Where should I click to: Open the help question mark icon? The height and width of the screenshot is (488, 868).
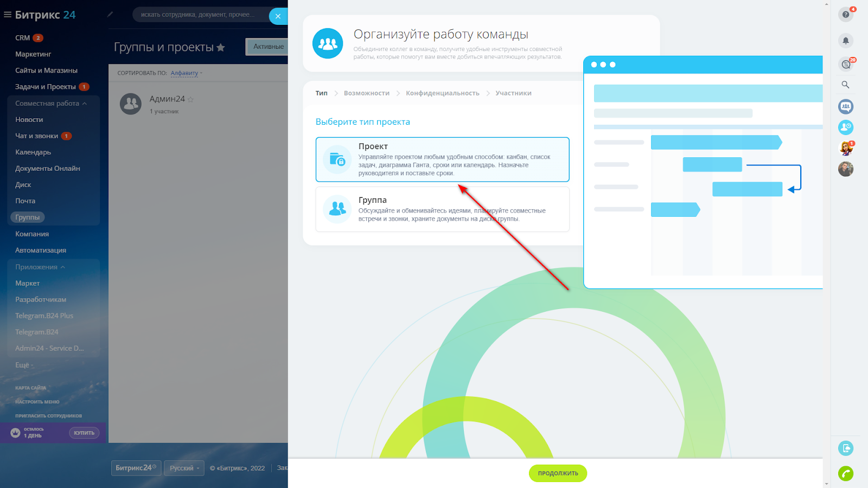coord(846,15)
